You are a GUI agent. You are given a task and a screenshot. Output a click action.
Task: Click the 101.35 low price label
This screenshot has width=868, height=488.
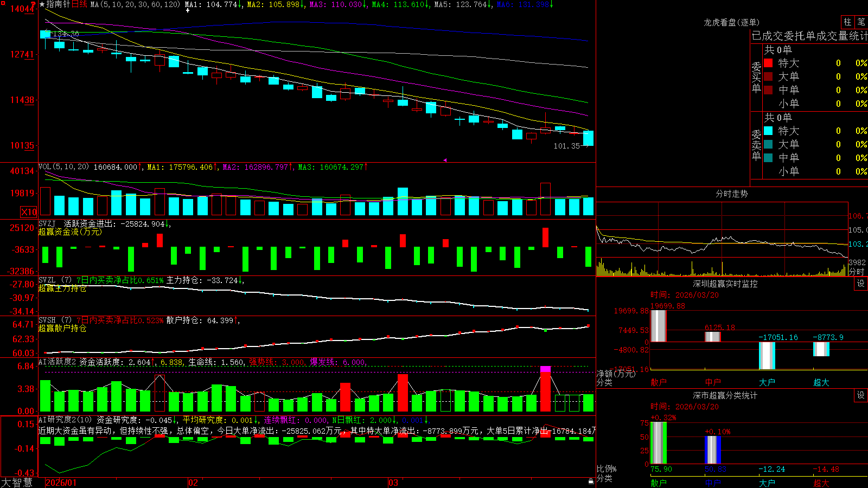566,146
